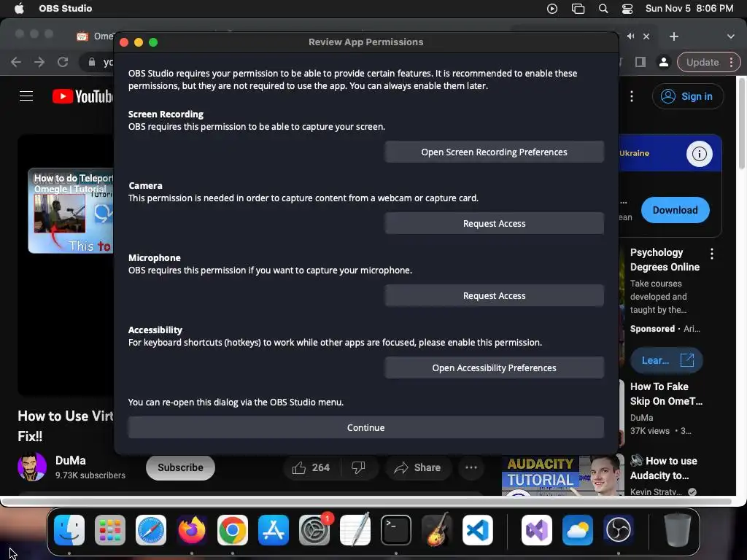Image resolution: width=747 pixels, height=560 pixels.
Task: Open the Apple menu
Action: click(x=19, y=8)
